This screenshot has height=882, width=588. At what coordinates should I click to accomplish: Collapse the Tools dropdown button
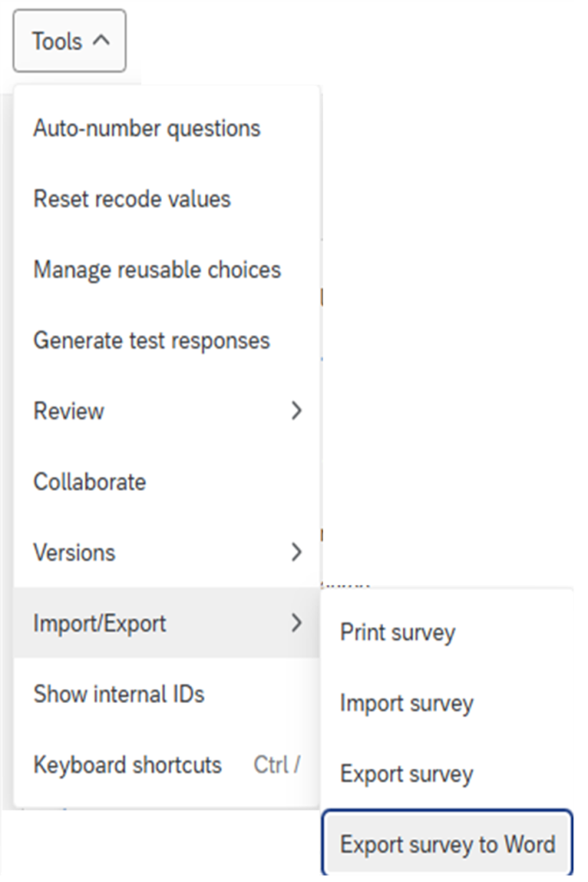[x=69, y=41]
